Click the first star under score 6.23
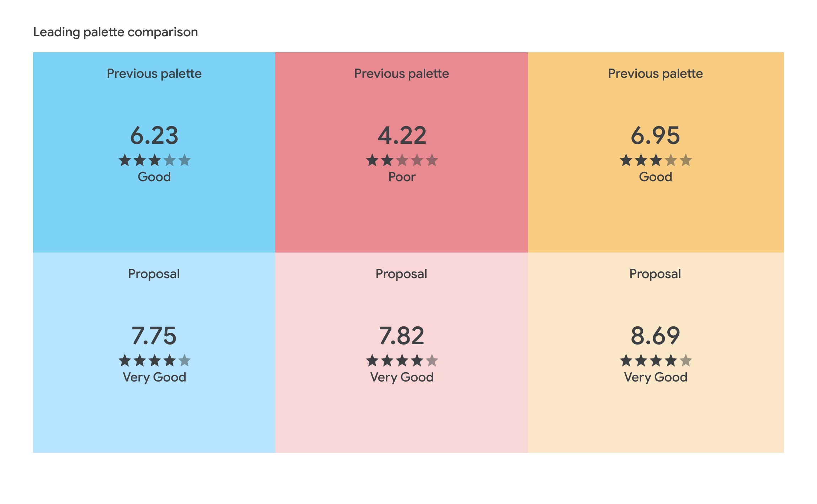Image resolution: width=817 pixels, height=504 pixels. [124, 161]
